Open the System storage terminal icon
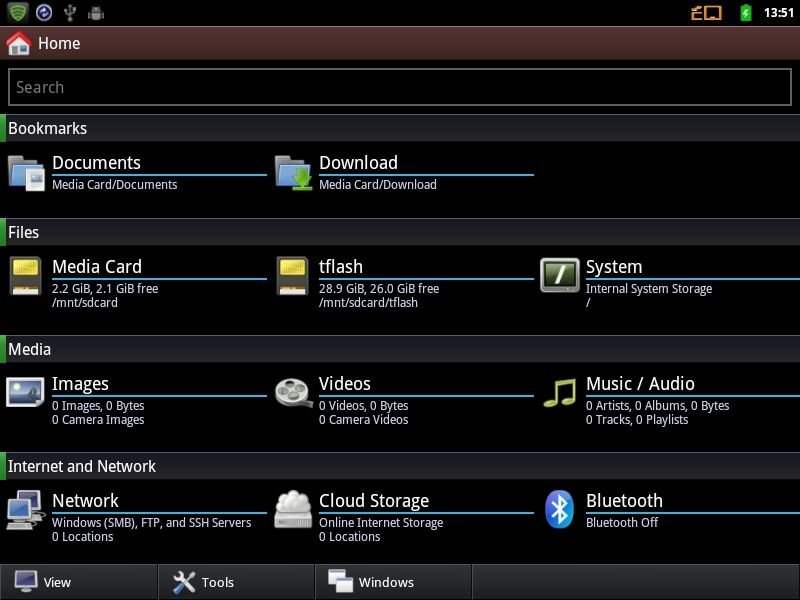The height and width of the screenshot is (600, 800). (560, 275)
